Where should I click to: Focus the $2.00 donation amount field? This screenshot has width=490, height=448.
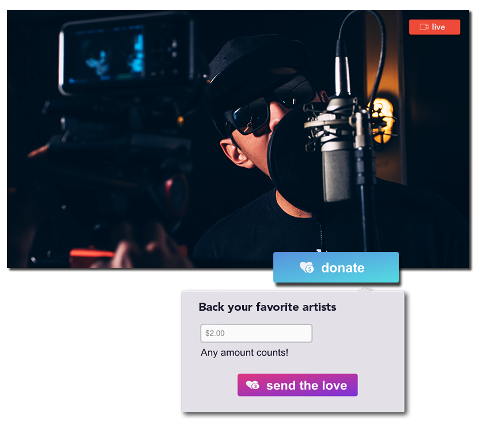257,333
